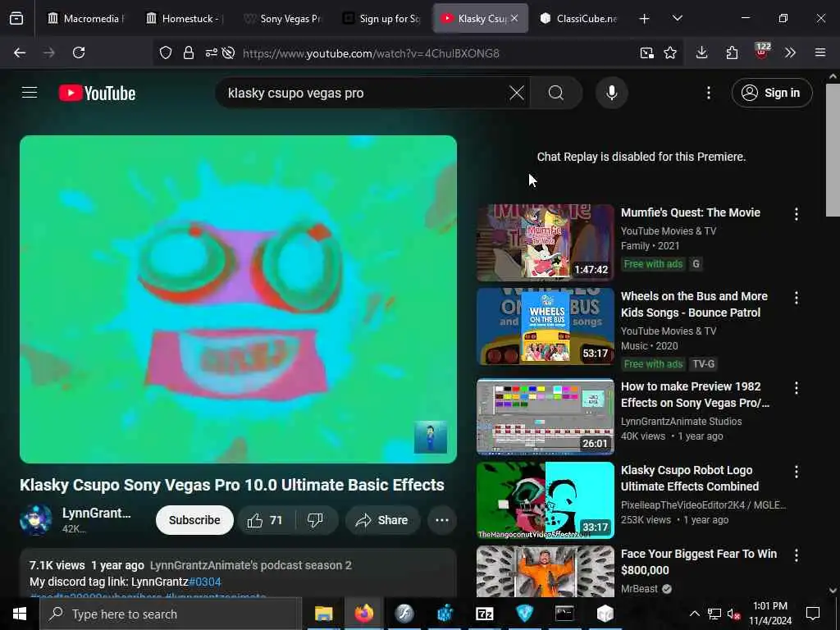Show site security padlock info

pos(188,52)
